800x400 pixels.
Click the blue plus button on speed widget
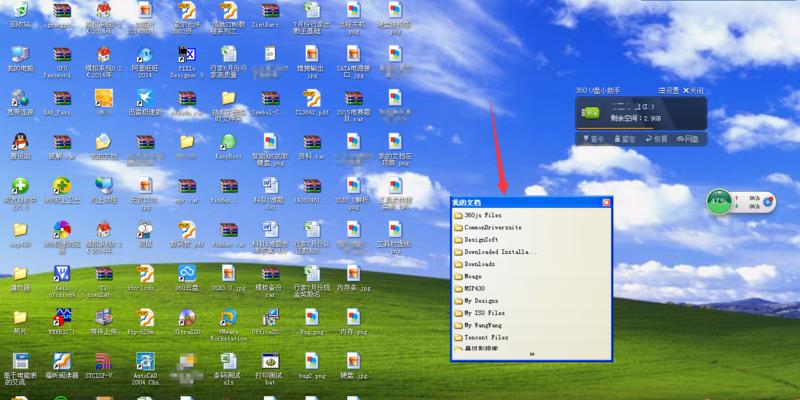[767, 202]
